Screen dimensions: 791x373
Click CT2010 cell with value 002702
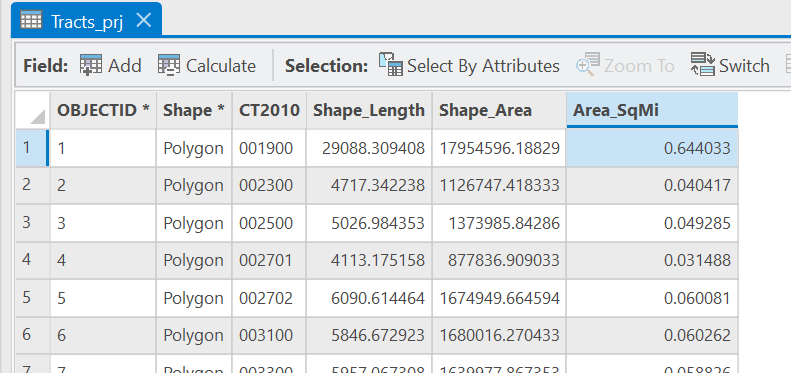coord(269,298)
